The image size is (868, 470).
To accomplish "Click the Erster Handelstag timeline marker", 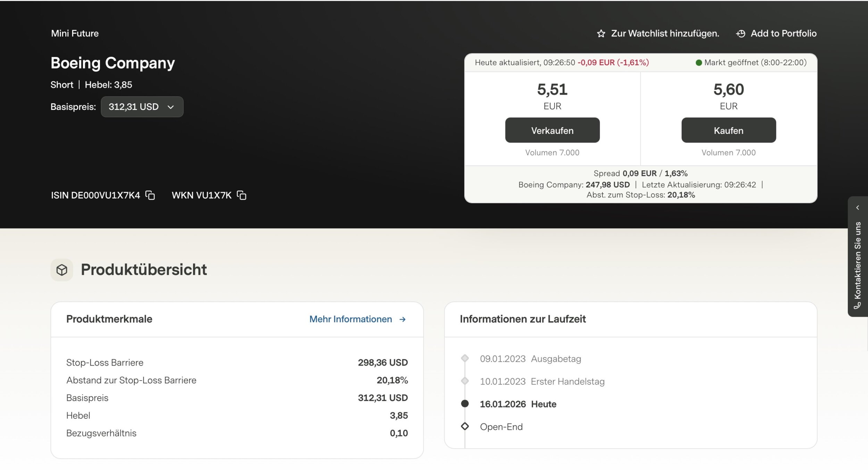I will (x=465, y=381).
